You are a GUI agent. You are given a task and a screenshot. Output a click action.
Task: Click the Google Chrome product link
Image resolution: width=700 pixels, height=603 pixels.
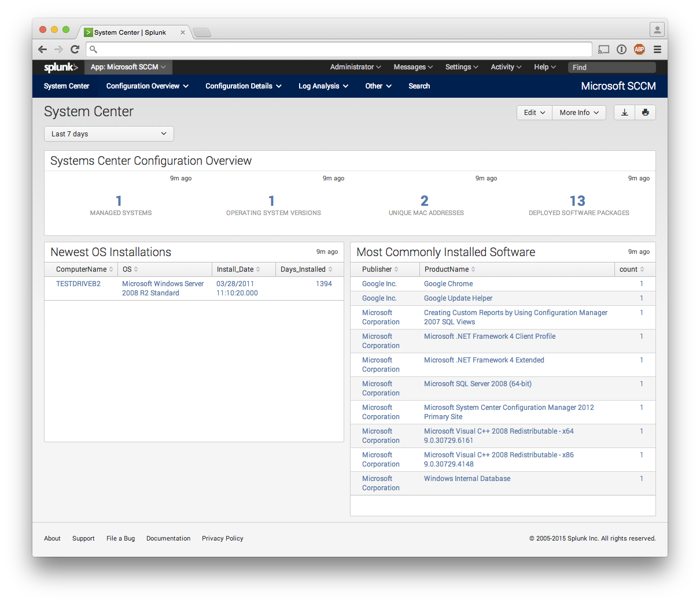[448, 284]
